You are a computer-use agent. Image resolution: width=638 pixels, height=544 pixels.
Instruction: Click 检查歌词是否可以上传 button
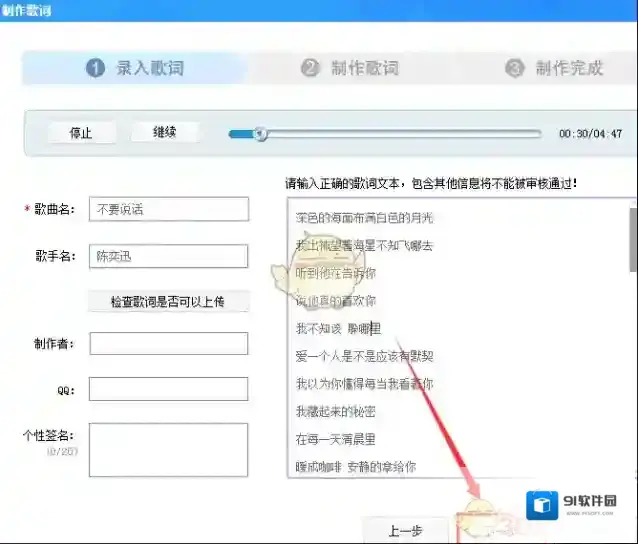168,302
